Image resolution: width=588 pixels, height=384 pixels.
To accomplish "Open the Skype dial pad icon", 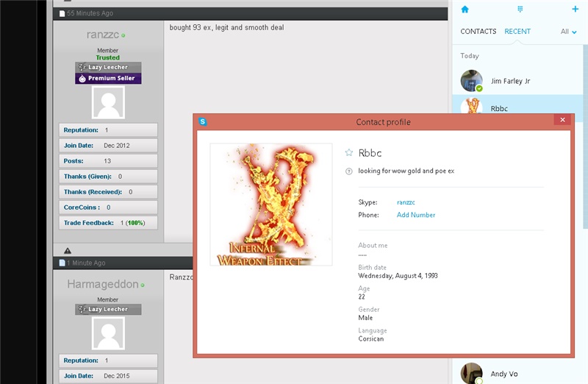I will tap(520, 9).
